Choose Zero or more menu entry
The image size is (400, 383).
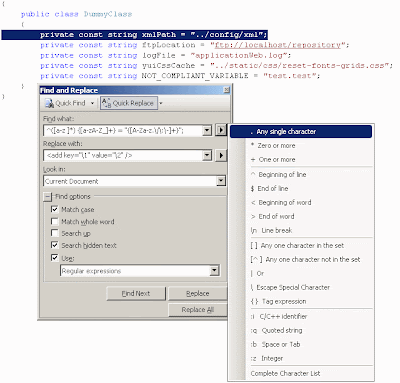tap(301, 146)
